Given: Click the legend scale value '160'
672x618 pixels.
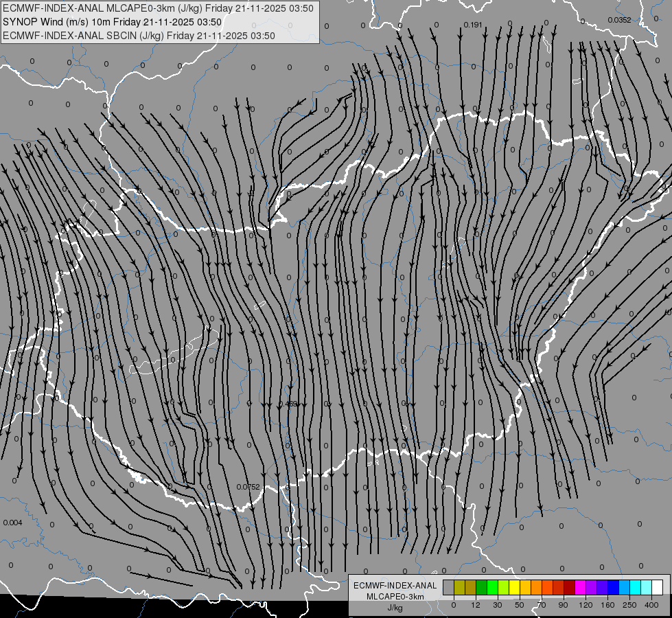Looking at the screenshot, I should coord(607,605).
